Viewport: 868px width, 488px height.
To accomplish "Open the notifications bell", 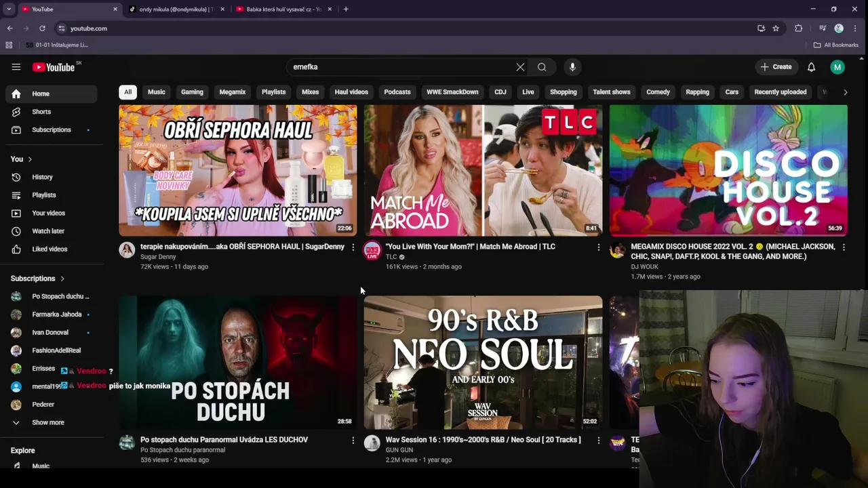I will click(x=811, y=67).
